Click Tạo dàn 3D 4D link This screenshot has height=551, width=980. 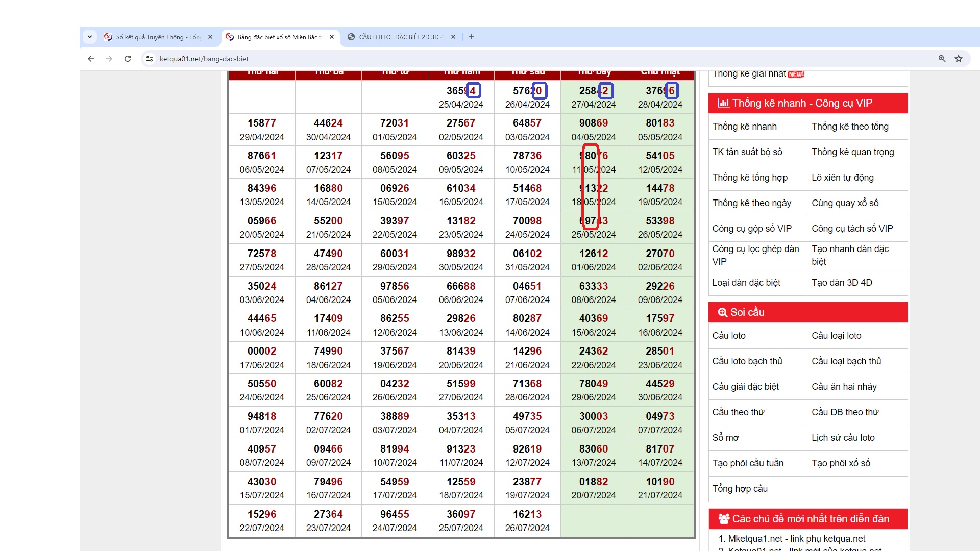[x=842, y=283]
